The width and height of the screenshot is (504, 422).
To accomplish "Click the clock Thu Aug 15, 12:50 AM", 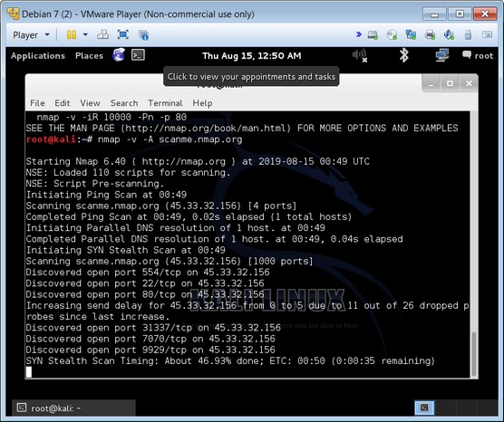I will click(x=252, y=56).
